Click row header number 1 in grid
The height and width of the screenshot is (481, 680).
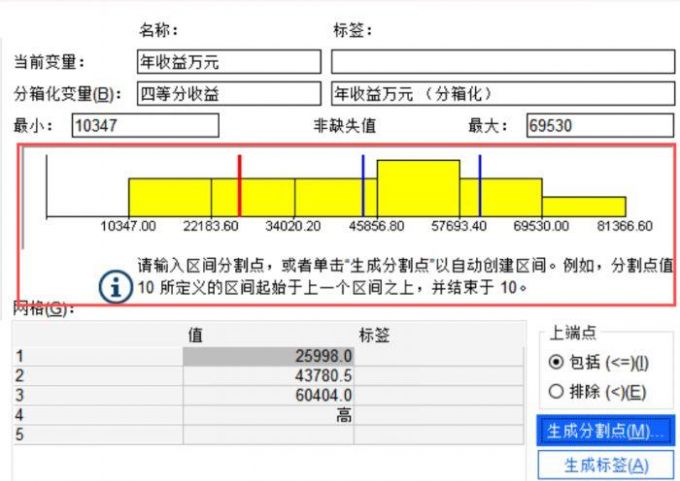pos(98,356)
